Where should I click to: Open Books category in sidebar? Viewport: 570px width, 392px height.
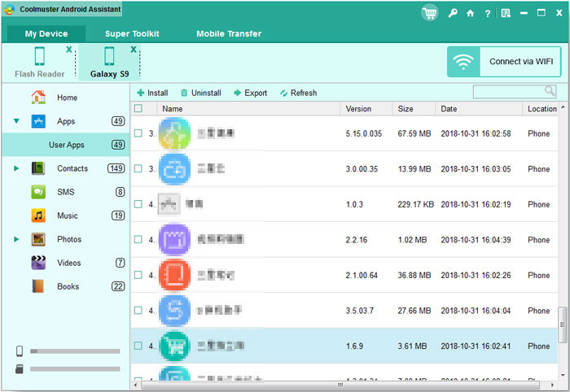coord(67,286)
